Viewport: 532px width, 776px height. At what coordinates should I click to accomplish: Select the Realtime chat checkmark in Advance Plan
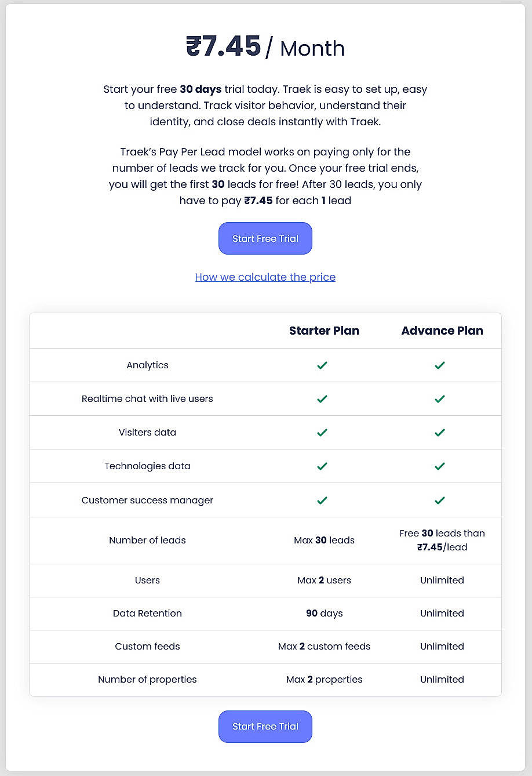pos(439,398)
